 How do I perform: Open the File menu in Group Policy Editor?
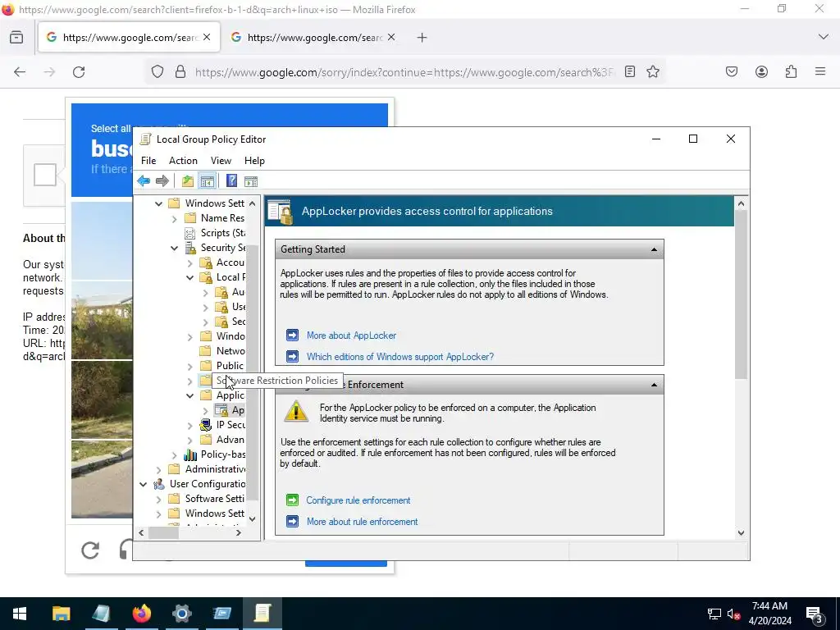[148, 161]
